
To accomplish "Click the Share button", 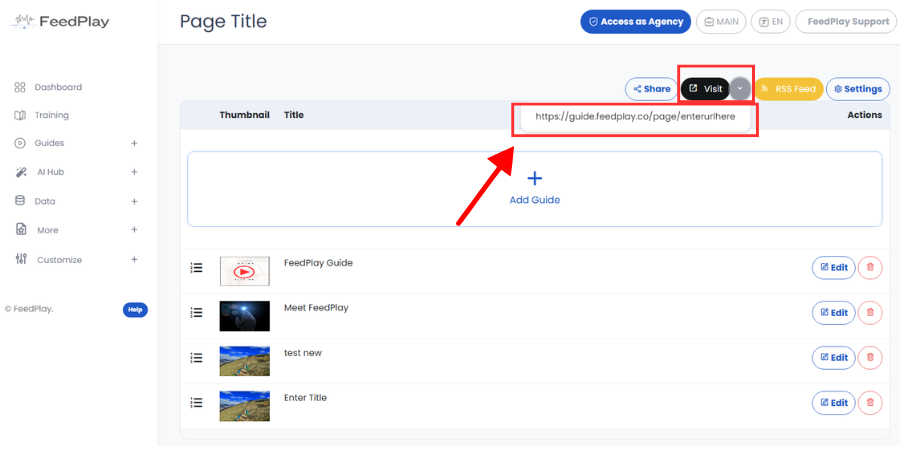I will (x=651, y=89).
